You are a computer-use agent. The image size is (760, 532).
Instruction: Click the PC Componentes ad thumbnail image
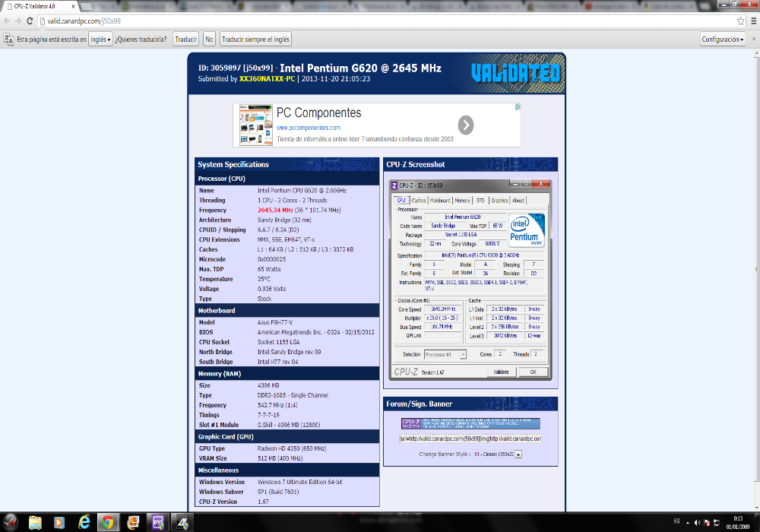coord(256,125)
